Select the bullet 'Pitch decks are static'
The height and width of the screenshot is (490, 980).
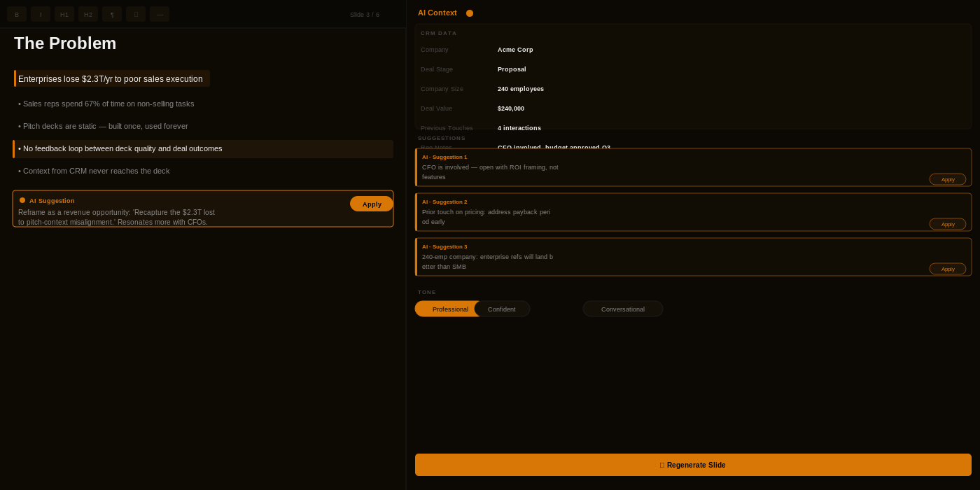(104, 126)
